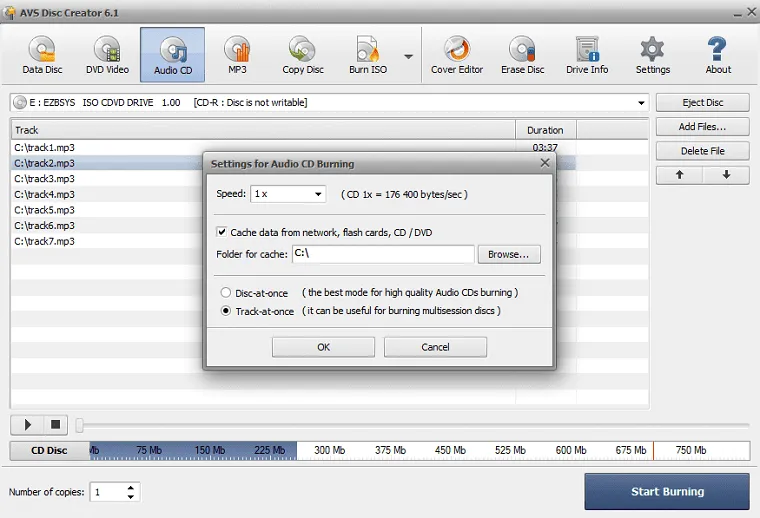Confirm the dialog with OK
The image size is (760, 518).
tap(323, 347)
